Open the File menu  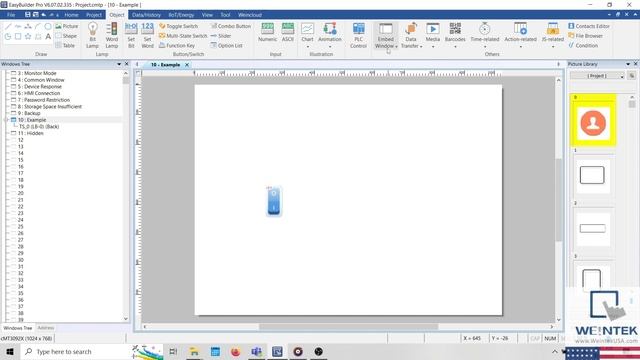pyautogui.click(x=11, y=15)
